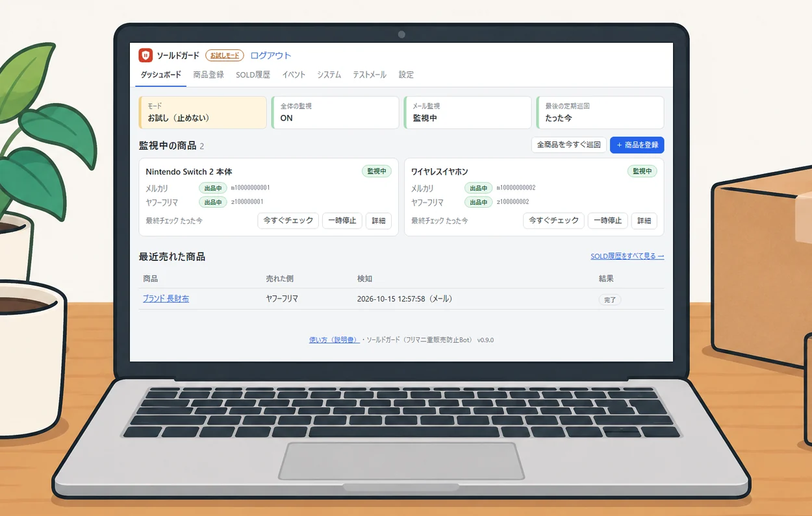Screen dimensions: 812x516
Task: Click the 完了 result badge
Action: [610, 300]
